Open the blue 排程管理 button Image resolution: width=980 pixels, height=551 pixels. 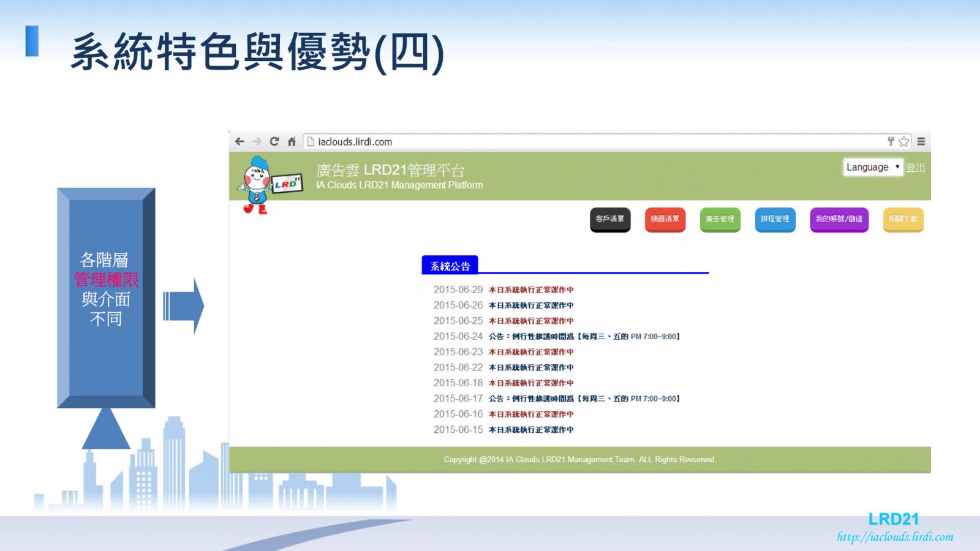775,219
